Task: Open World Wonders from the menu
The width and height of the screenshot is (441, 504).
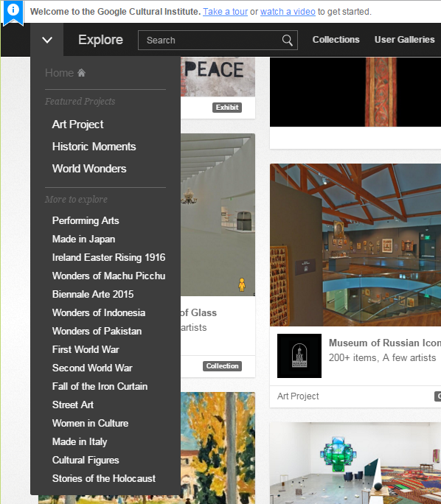Action: (89, 169)
